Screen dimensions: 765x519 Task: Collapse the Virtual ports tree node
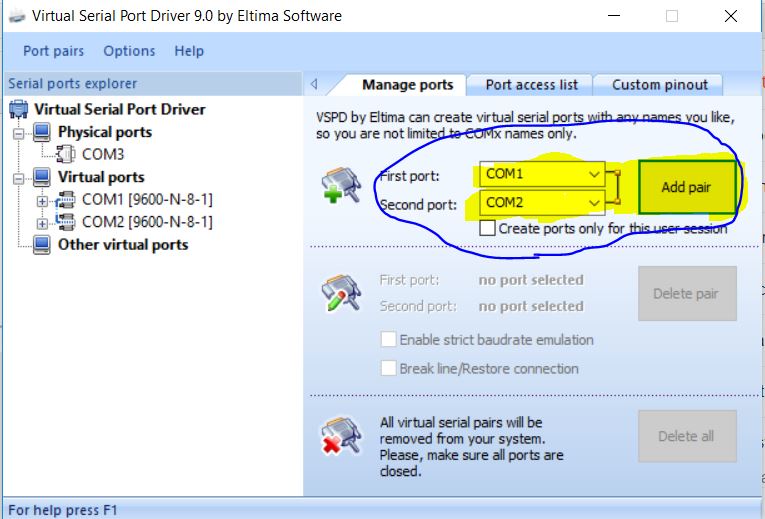(19, 179)
